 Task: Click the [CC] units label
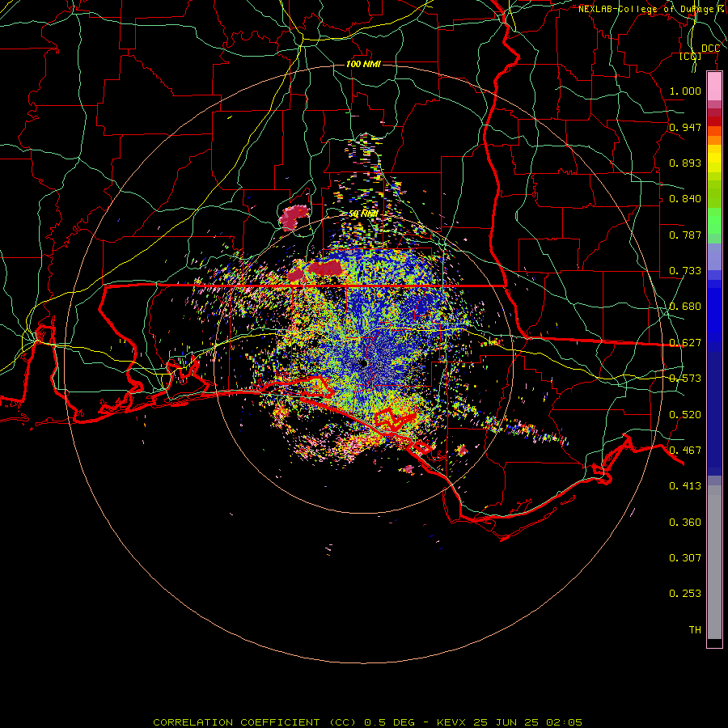[x=691, y=57]
